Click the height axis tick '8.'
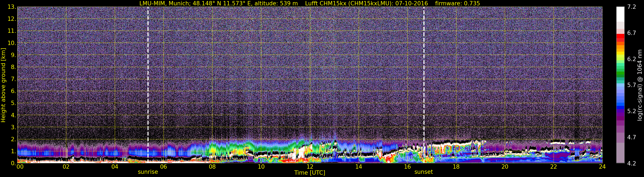The image size is (644, 177). point(13,67)
